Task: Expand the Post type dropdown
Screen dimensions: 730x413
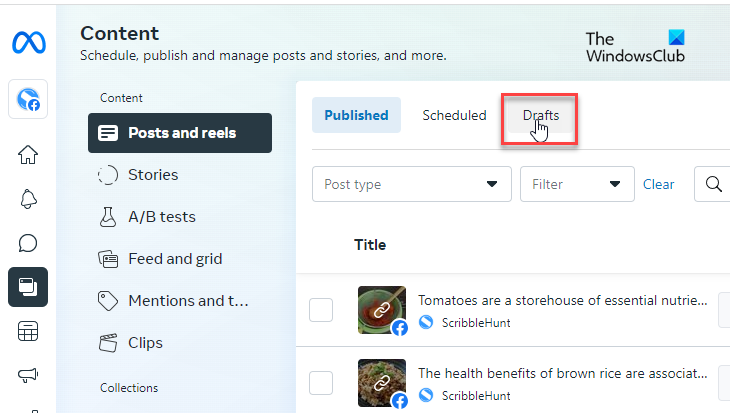Action: pos(411,184)
